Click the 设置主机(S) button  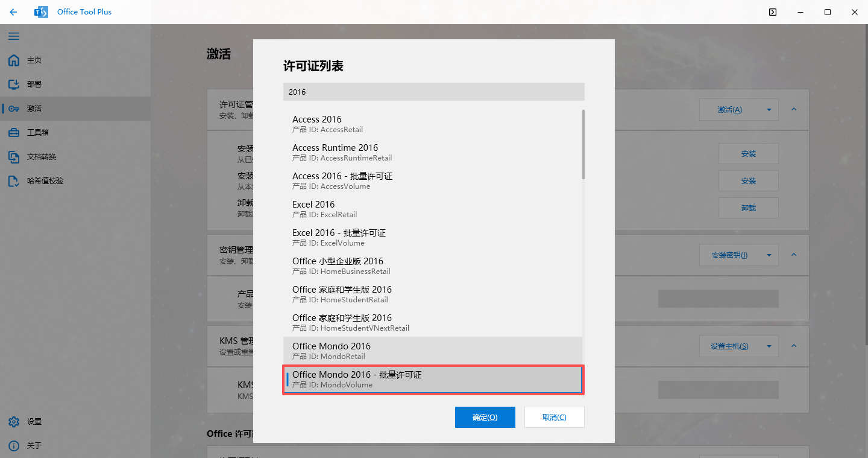[729, 346]
